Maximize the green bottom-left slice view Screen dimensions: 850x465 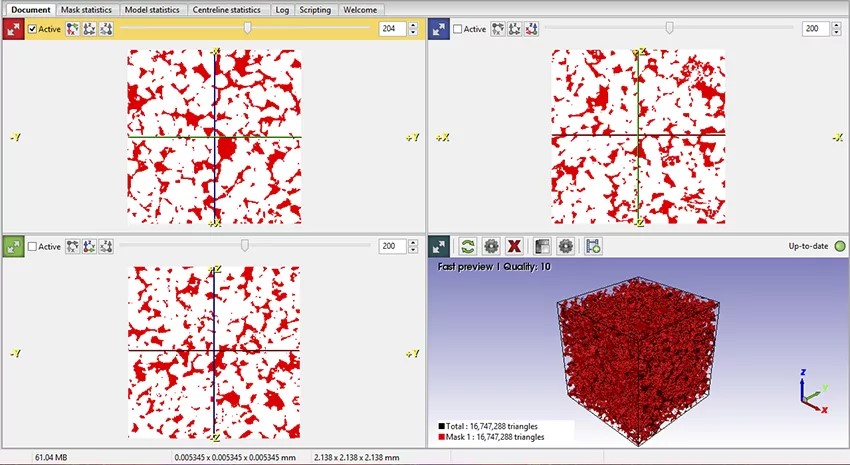[14, 247]
